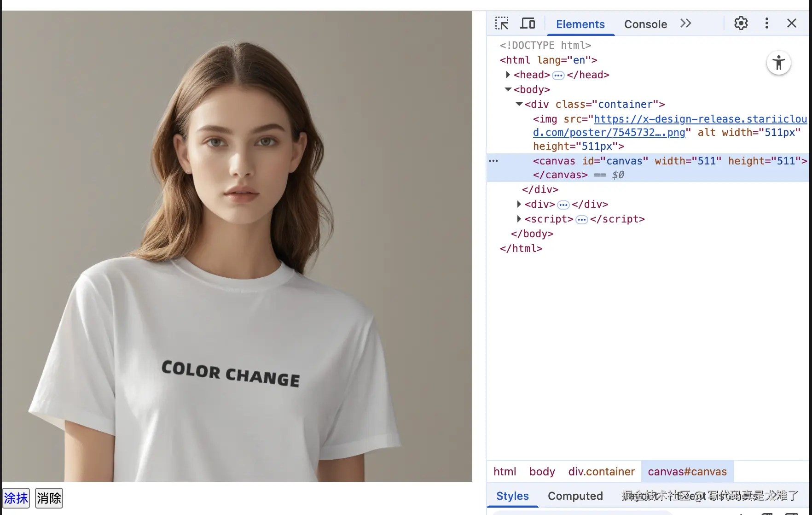This screenshot has width=812, height=515.
Task: Expand the head element node
Action: 508,75
